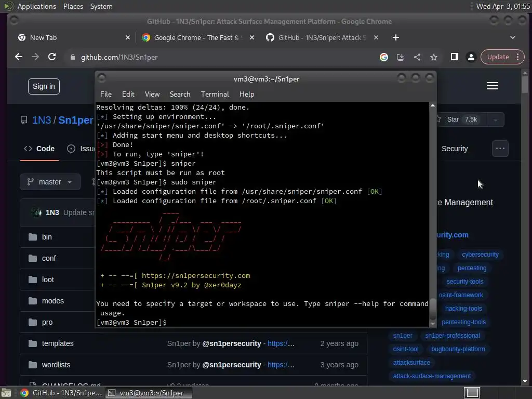Select the vm3@vm3 terminal taskbar entry
Screen dimensions: 532x399
pos(149,393)
